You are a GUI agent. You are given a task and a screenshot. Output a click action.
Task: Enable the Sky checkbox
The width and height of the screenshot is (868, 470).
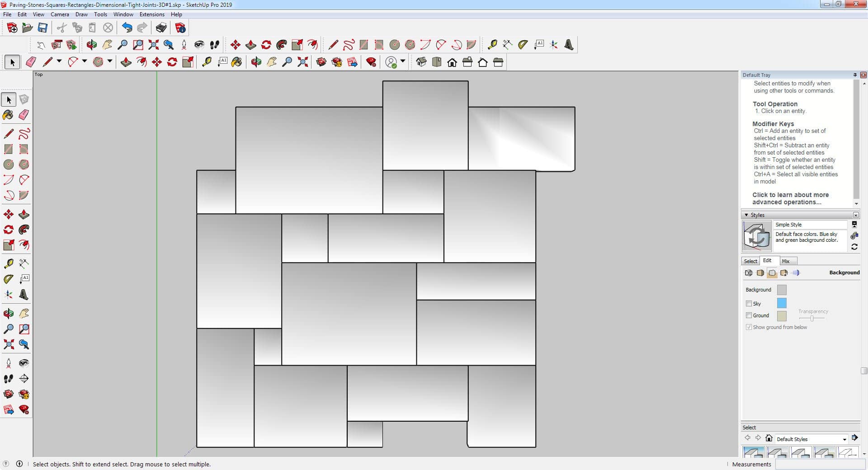[749, 304]
